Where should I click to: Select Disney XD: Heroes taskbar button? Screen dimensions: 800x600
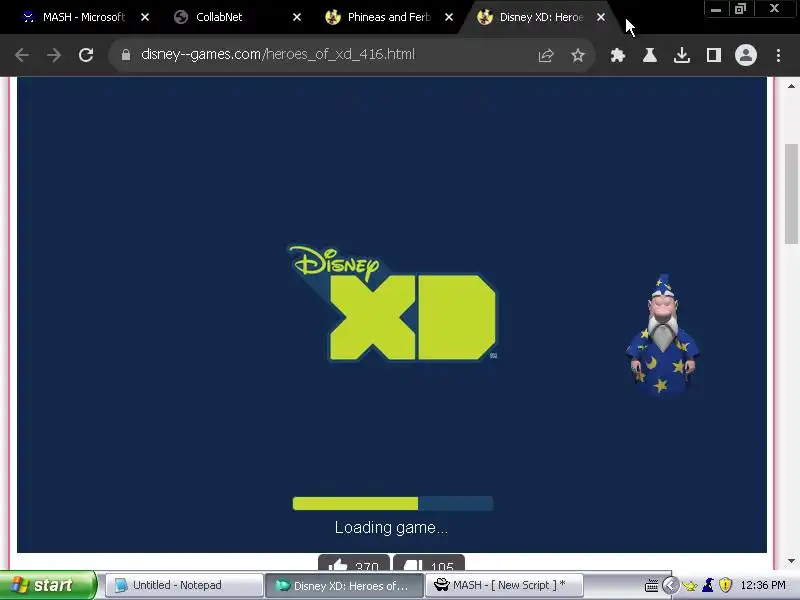coord(344,586)
